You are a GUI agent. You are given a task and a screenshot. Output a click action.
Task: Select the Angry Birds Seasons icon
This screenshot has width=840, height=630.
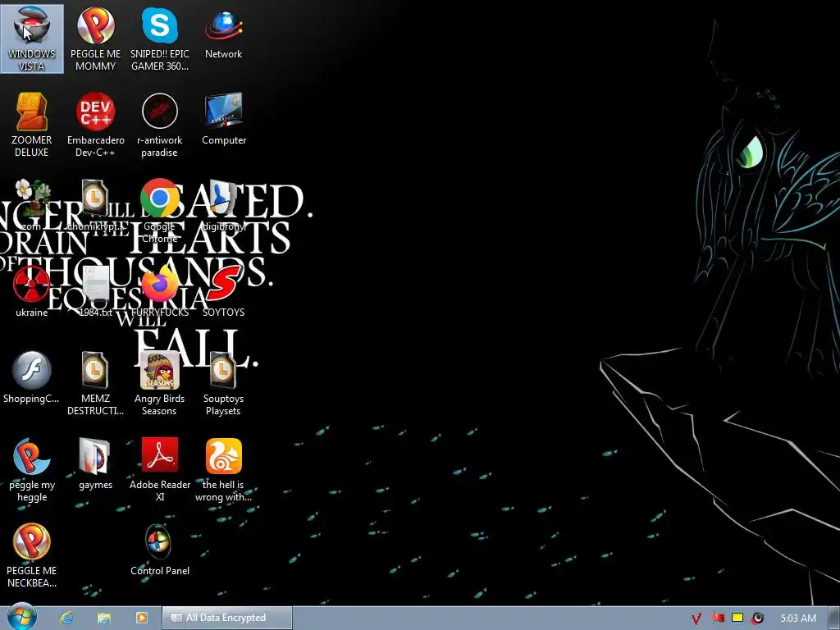click(160, 383)
